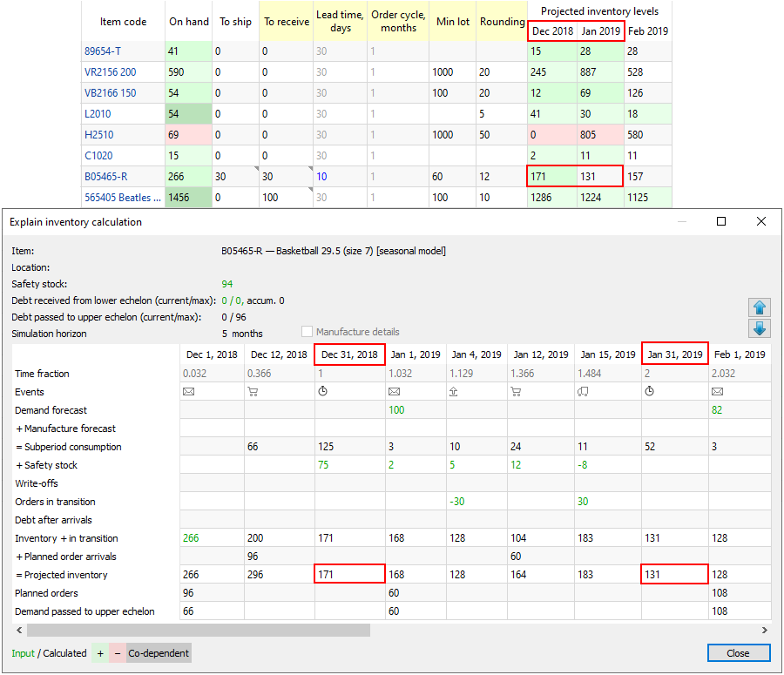Click the cart event icon under Dec 12, 2018

(x=253, y=392)
